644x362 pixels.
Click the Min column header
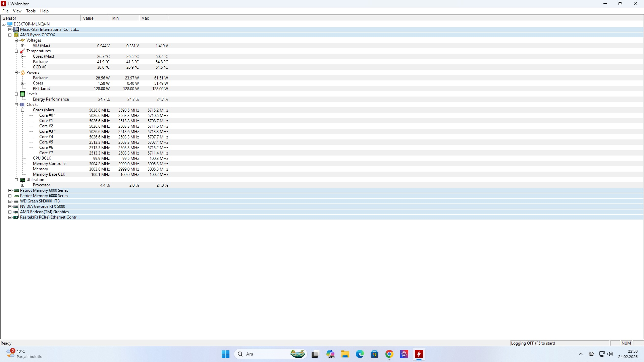124,18
